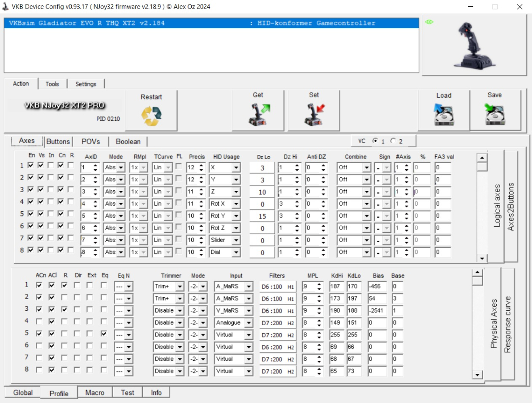Click Bias field showing -2541
This screenshot has width=532, height=403.
pos(378,311)
